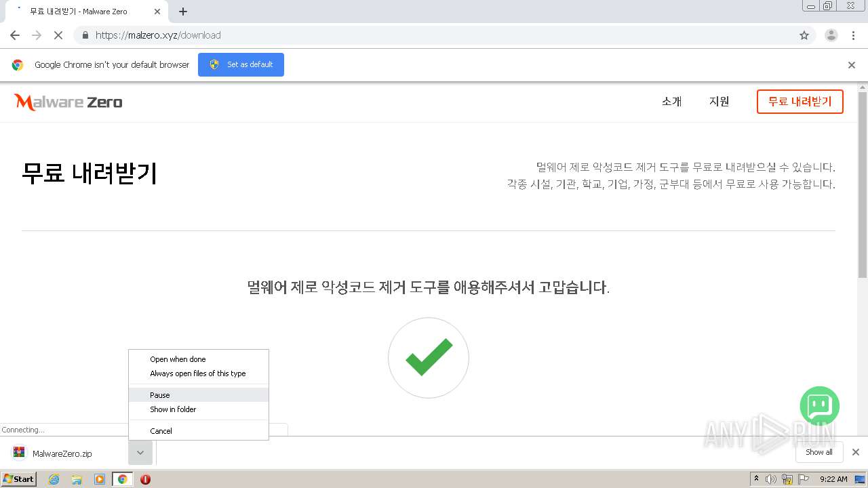Open the green chat widget

pyautogui.click(x=819, y=406)
